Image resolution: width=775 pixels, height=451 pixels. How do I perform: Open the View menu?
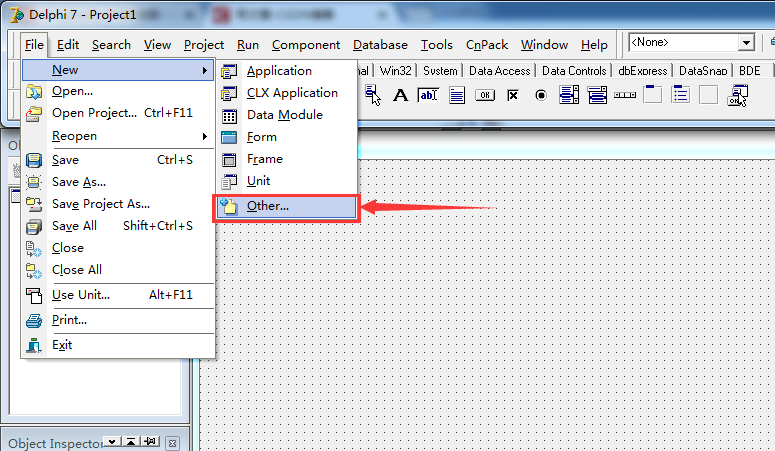pyautogui.click(x=157, y=45)
